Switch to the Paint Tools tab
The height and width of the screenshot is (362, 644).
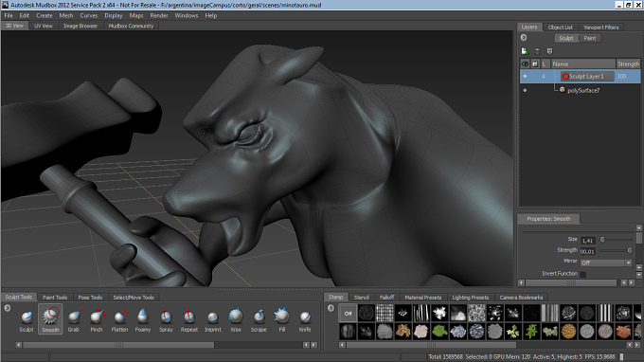tap(55, 298)
